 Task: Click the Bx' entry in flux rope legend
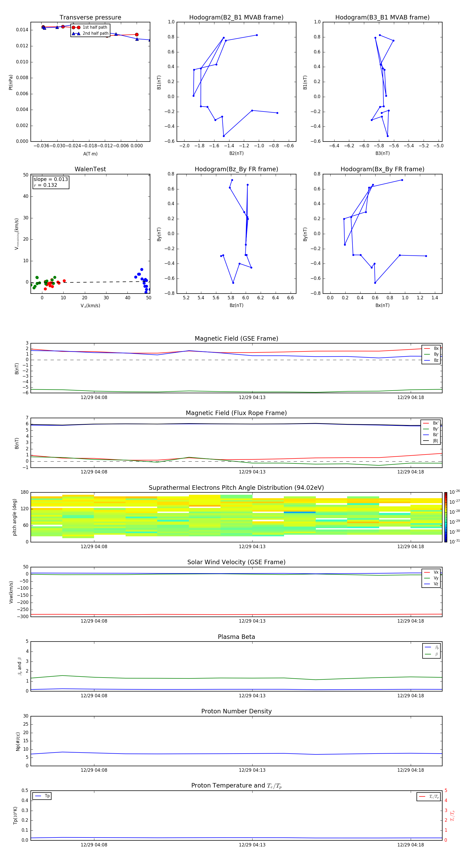[431, 423]
